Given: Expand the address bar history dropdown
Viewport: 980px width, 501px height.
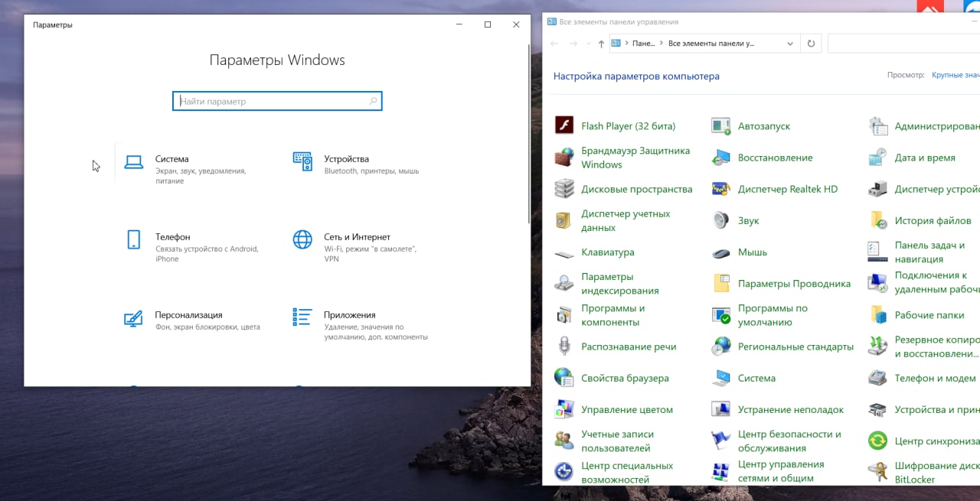Looking at the screenshot, I should click(791, 44).
